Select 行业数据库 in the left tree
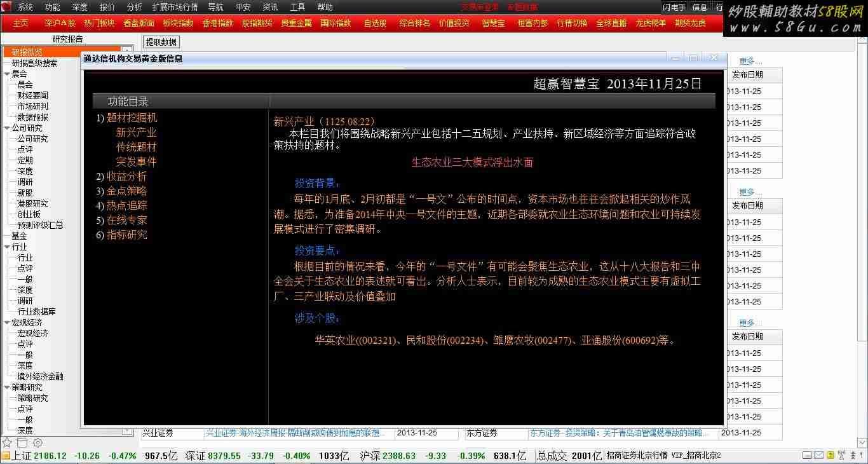Image resolution: width=868 pixels, height=464 pixels. [36, 311]
